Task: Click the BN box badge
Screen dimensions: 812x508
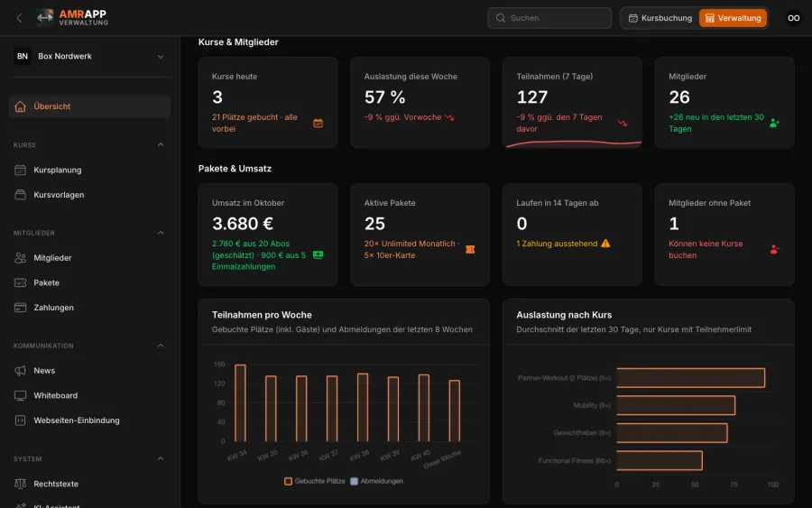Action: pyautogui.click(x=23, y=56)
